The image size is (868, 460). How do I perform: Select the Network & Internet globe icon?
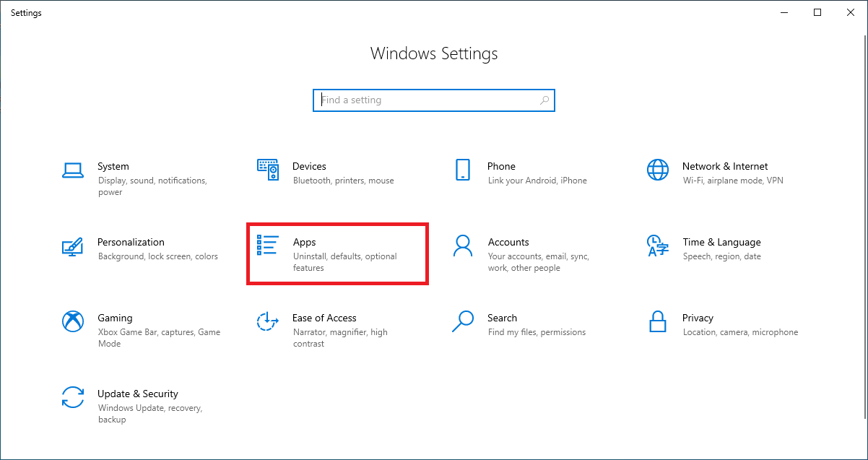tap(658, 170)
